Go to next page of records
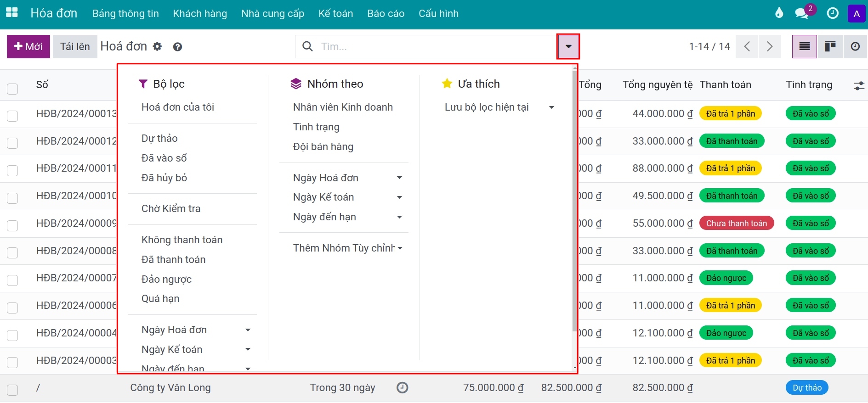Image resolution: width=868 pixels, height=403 pixels. (770, 46)
